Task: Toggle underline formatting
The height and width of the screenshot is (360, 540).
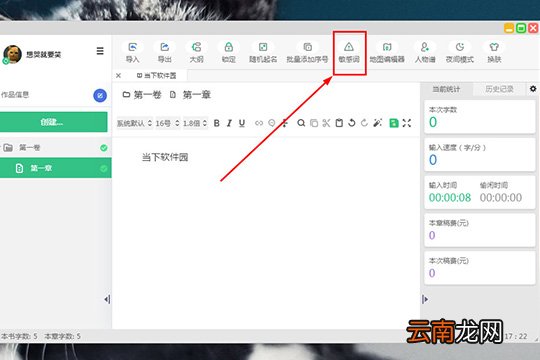Action: click(242, 123)
